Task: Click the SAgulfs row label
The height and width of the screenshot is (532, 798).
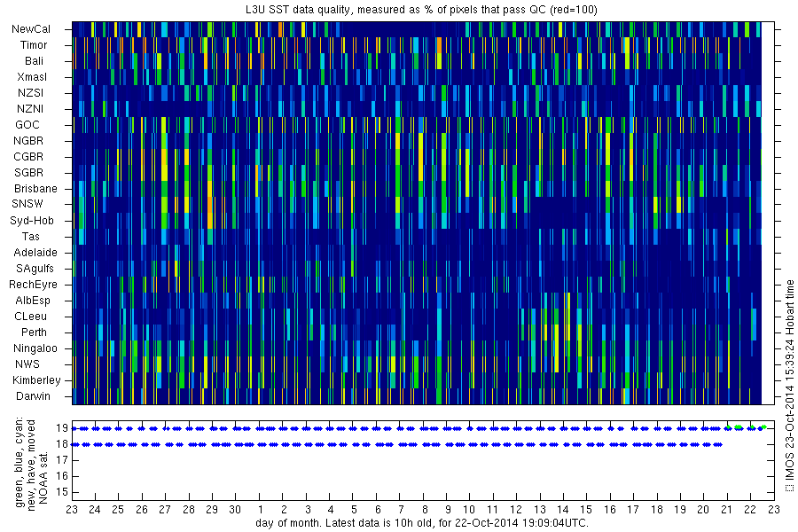Action: click(x=35, y=269)
